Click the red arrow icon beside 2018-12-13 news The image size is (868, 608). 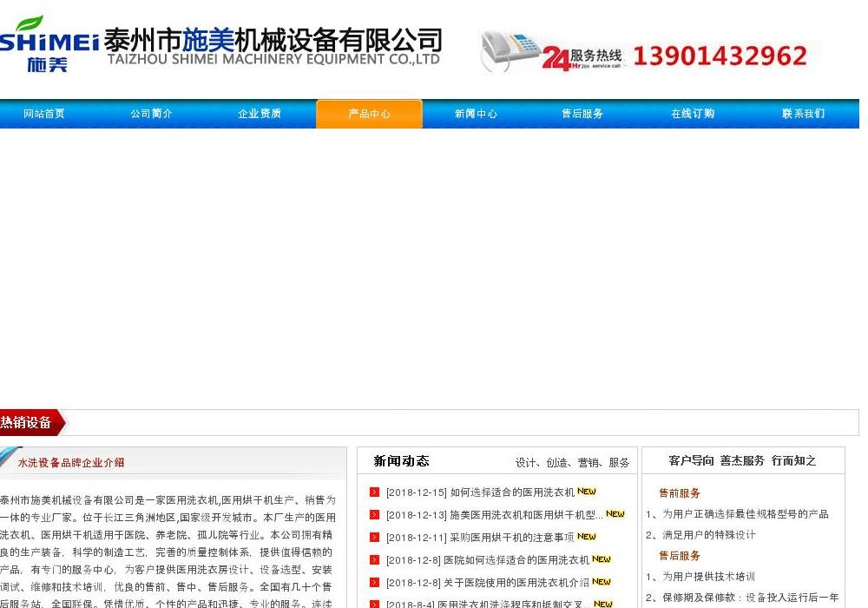[x=375, y=515]
